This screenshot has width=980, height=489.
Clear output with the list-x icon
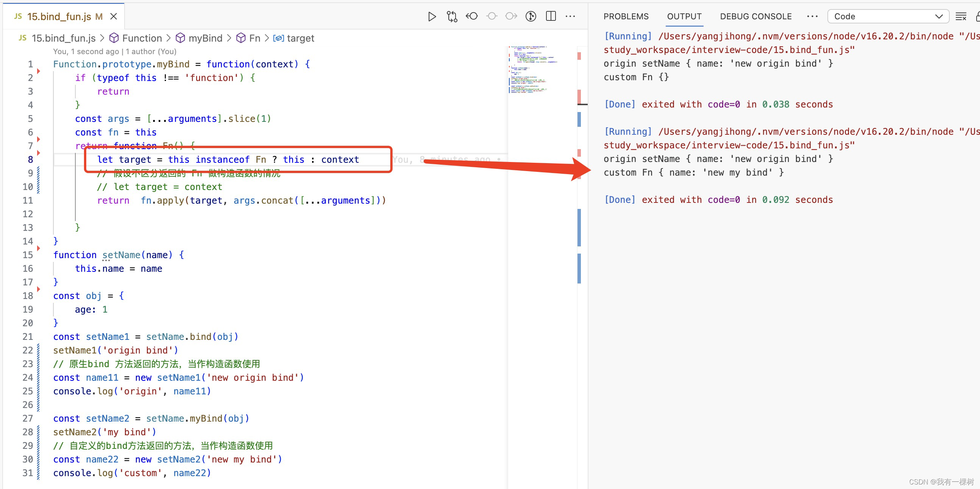click(x=960, y=16)
